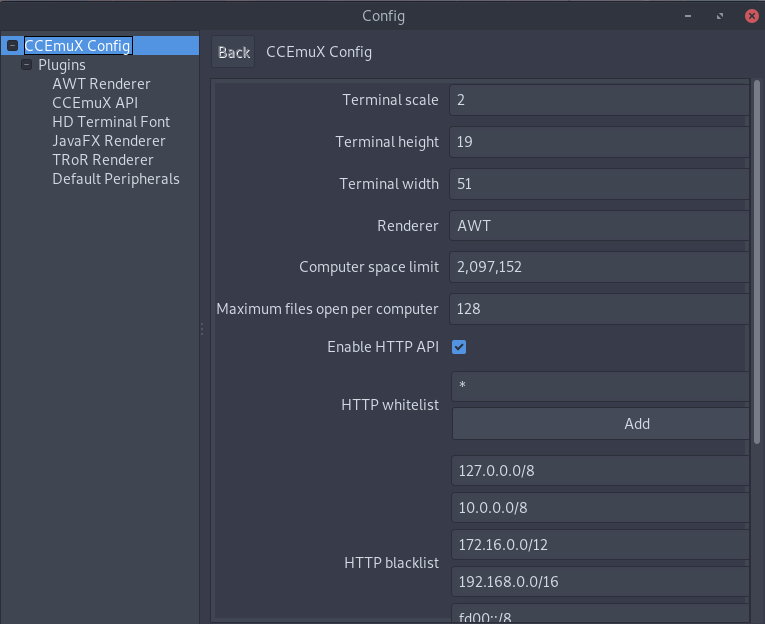Click the Terminal scale field
765x624 pixels.
[x=599, y=100]
